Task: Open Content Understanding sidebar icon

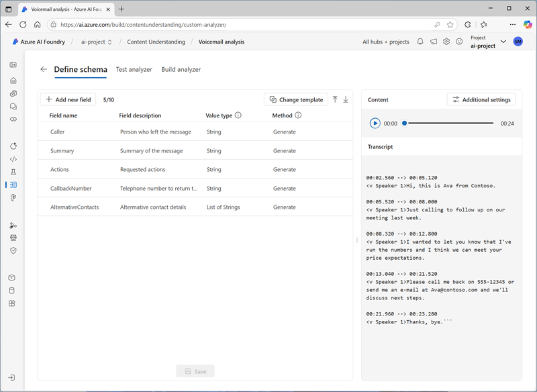Action: click(x=13, y=185)
